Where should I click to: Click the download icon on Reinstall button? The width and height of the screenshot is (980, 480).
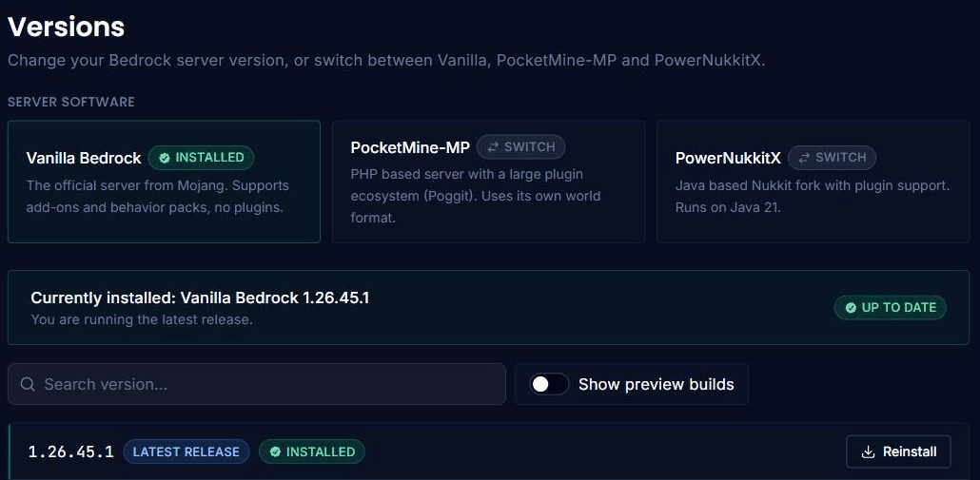coord(868,451)
